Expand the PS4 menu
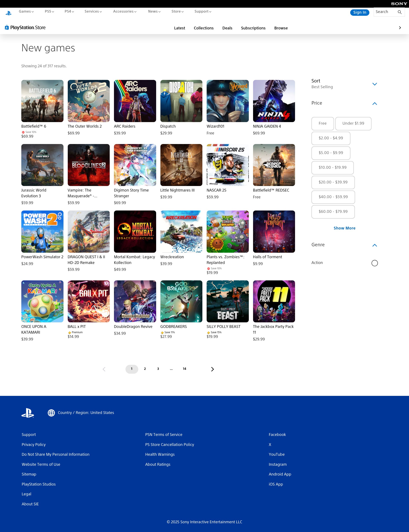This screenshot has width=409, height=532. [x=69, y=12]
